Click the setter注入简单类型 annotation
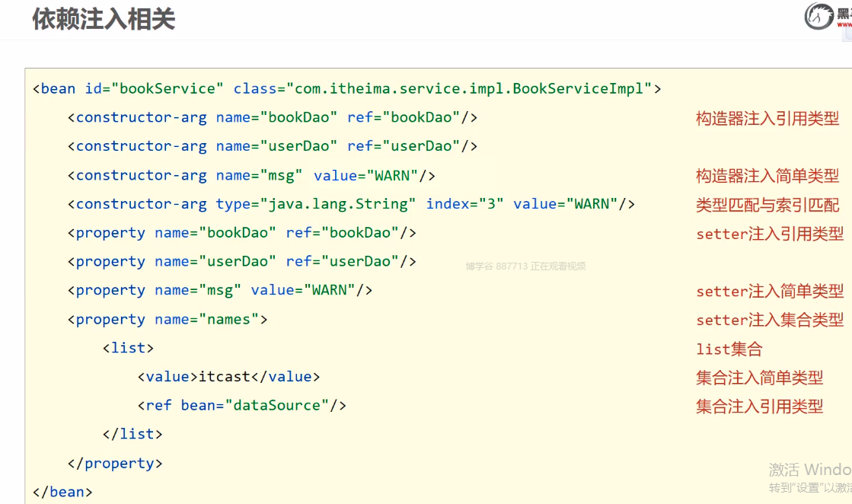Viewport: 852px width, 504px height. point(769,291)
